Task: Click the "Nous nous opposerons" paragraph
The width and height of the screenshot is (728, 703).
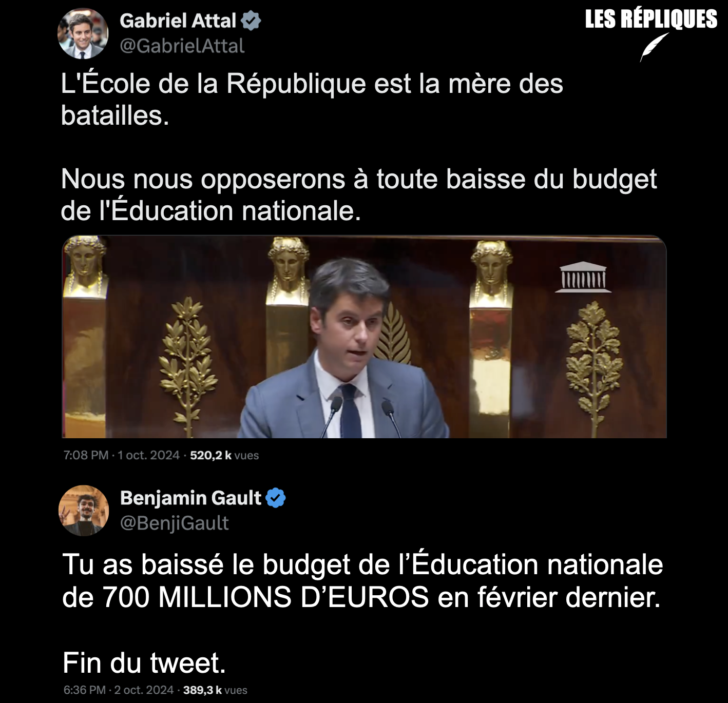Action: 359,195
